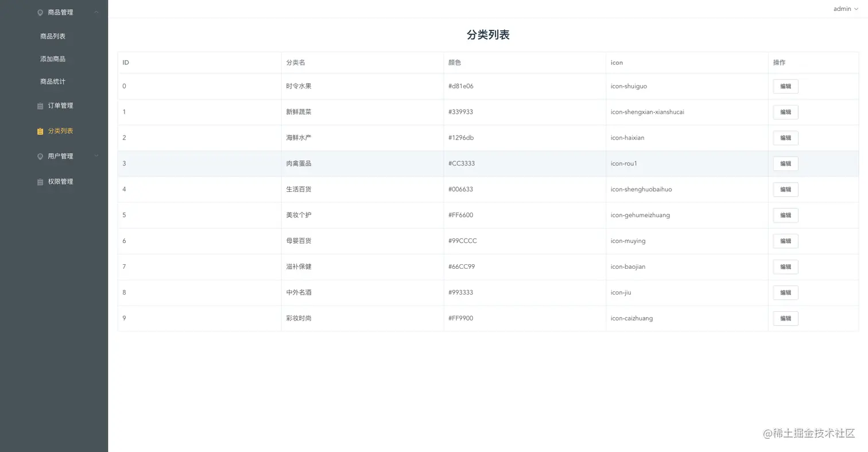The width and height of the screenshot is (868, 452).
Task: Collapse the 商品管理 submenu chevron
Action: 96,12
